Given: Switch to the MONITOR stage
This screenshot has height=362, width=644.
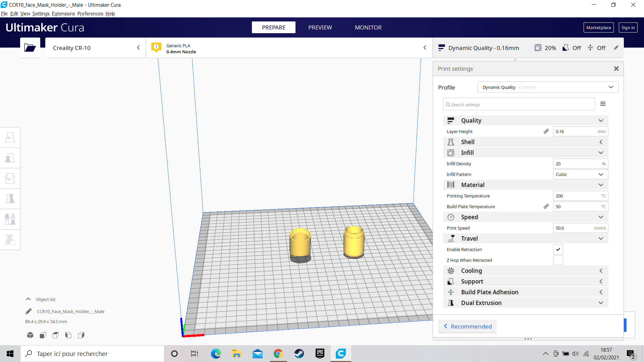Looking at the screenshot, I should (368, 27).
